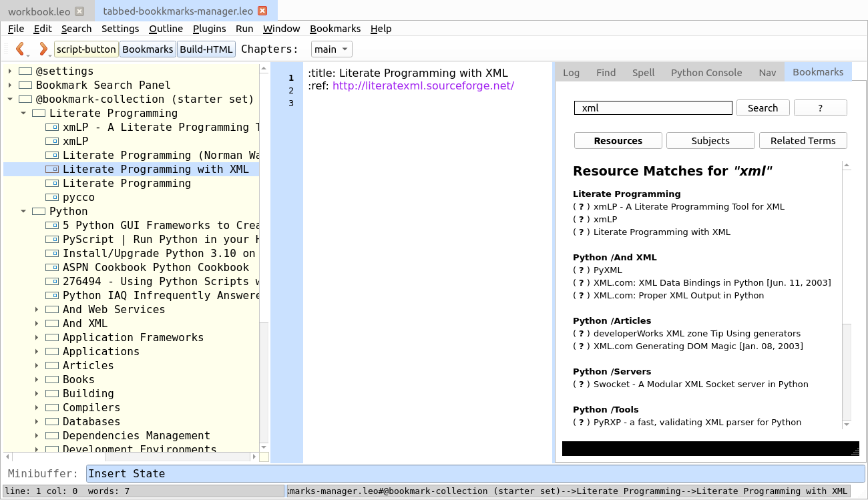Viewport: 868px width, 500px height.
Task: Click the (?) icon next to PyXML
Action: click(x=580, y=270)
